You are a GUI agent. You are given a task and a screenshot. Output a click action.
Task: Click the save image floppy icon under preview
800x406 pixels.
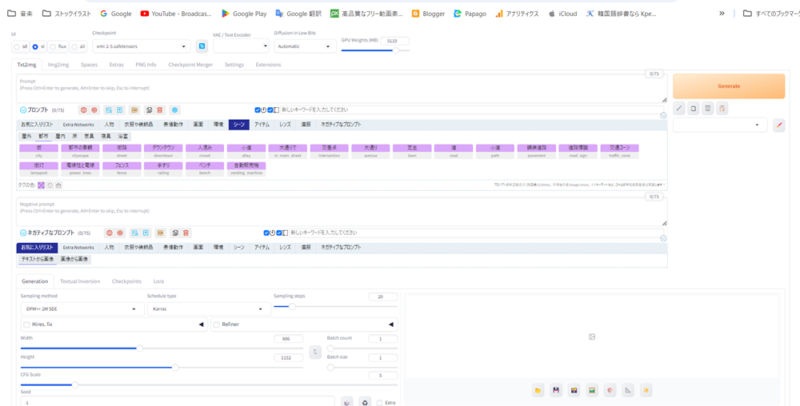[556, 390]
